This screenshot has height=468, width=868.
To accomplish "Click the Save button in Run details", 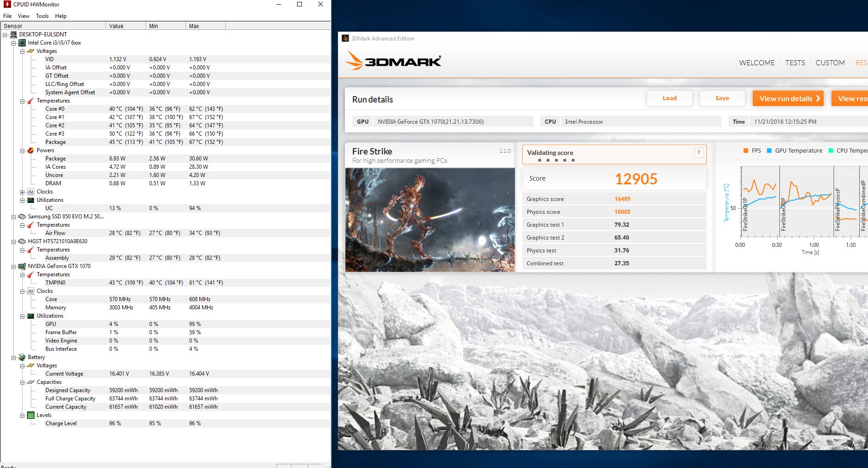I will [722, 98].
